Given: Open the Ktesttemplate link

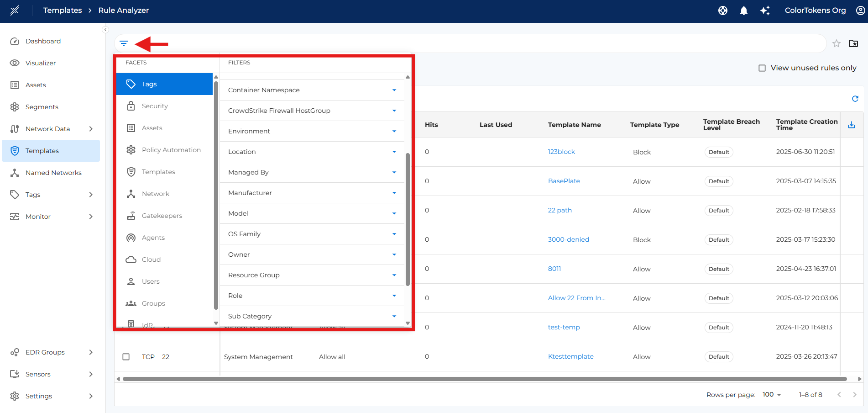Looking at the screenshot, I should point(570,356).
